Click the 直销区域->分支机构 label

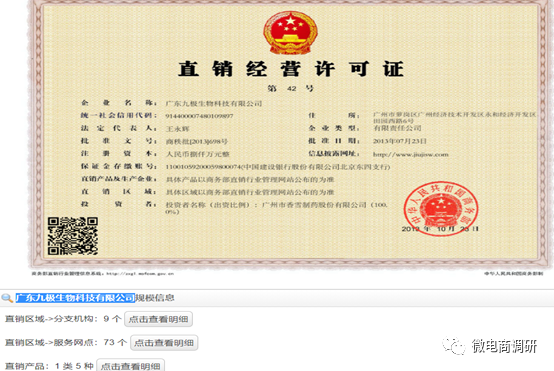pyautogui.click(x=51, y=319)
